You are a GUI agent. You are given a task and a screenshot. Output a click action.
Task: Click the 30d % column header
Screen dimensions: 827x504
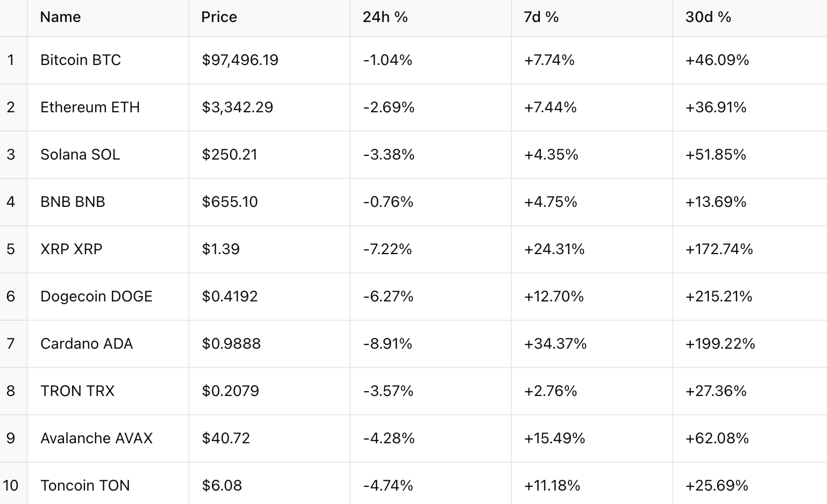click(x=708, y=17)
